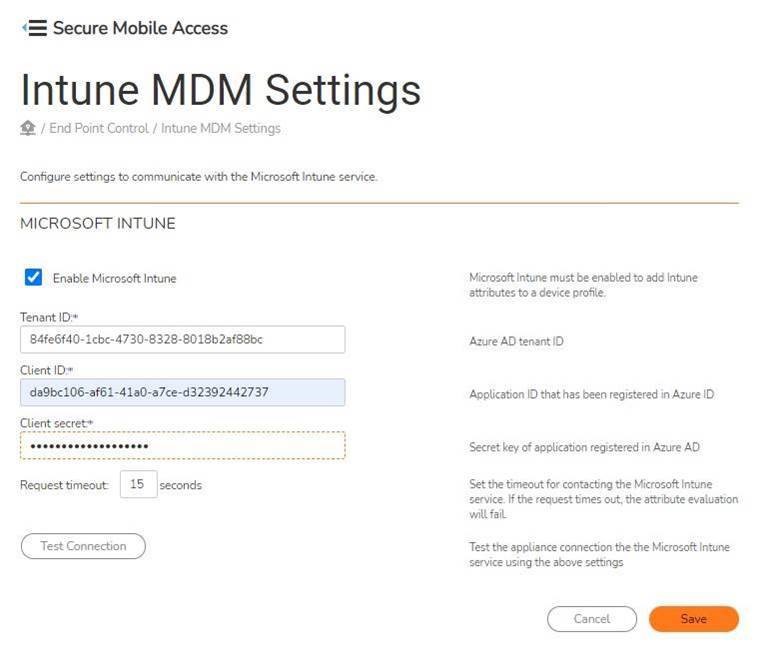Go to End Point Control breadcrumb

[x=98, y=128]
